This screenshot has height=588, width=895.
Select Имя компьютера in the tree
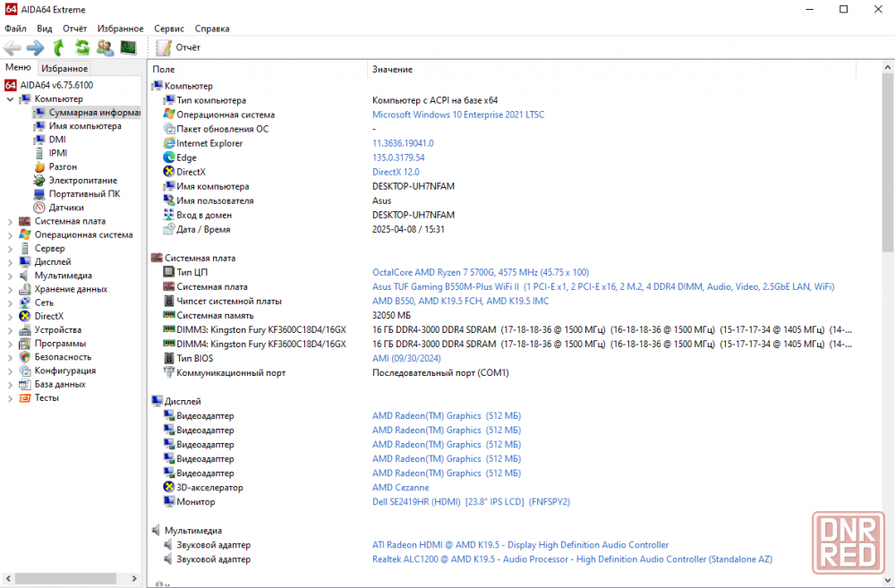85,126
